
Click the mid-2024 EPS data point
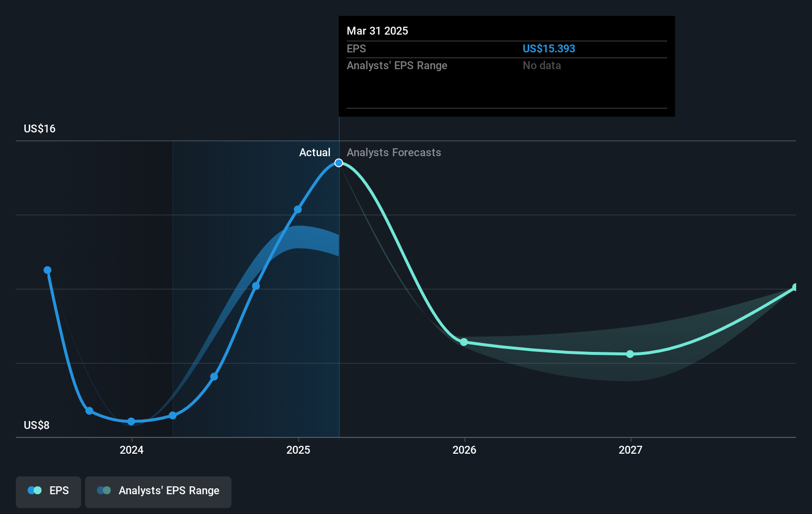214,377
